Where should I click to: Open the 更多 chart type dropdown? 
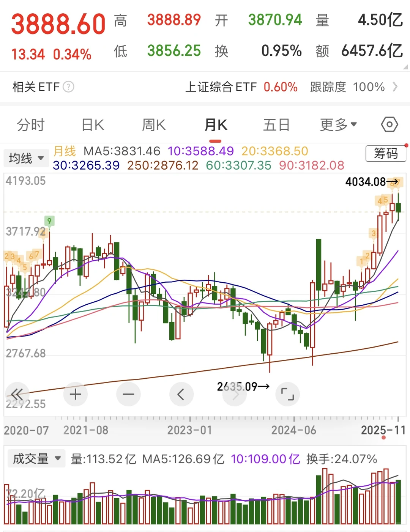click(x=337, y=124)
